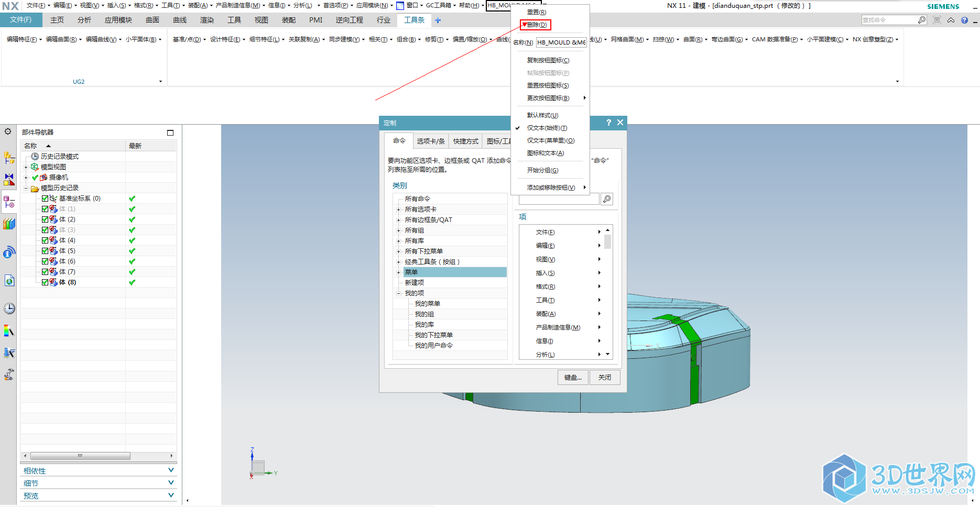Toggle the 体 (7) checkbox

[x=45, y=272]
